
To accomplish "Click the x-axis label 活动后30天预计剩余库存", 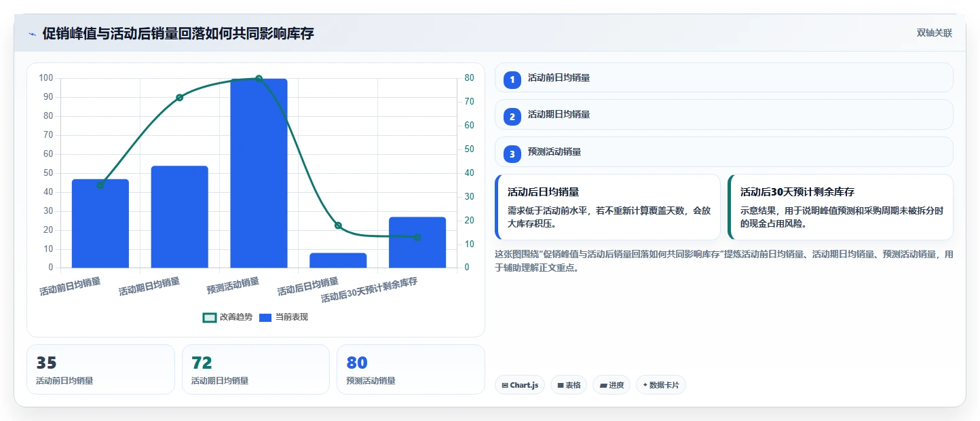I will [x=369, y=290].
